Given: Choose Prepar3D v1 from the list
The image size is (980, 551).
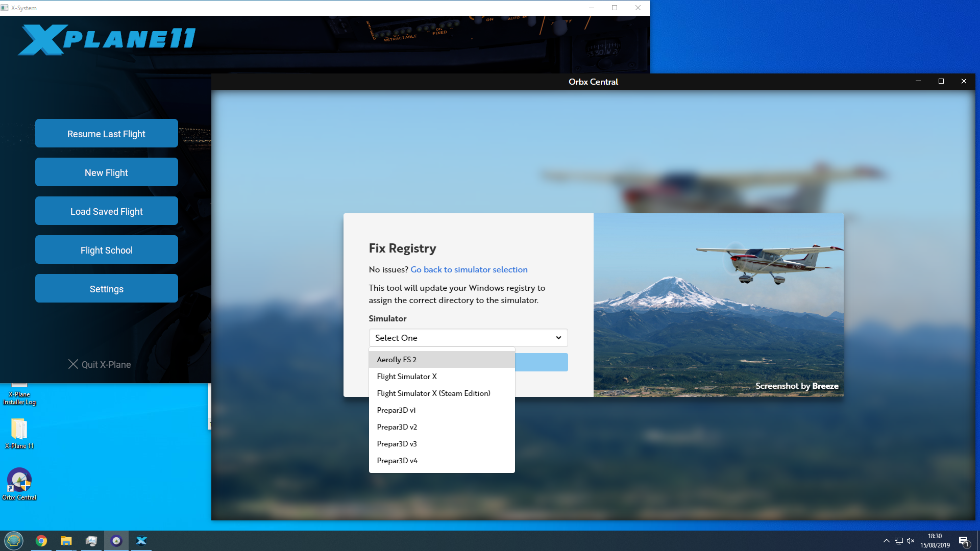Looking at the screenshot, I should point(442,410).
